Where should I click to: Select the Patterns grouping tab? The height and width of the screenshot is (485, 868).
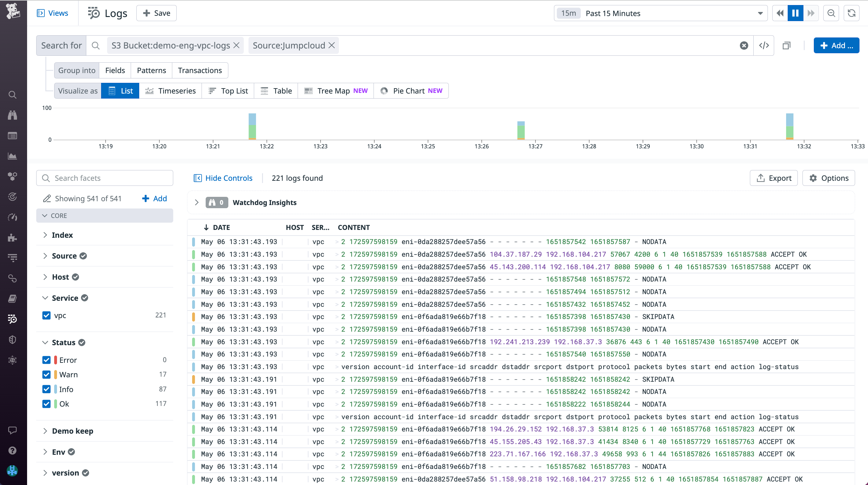[x=151, y=71]
